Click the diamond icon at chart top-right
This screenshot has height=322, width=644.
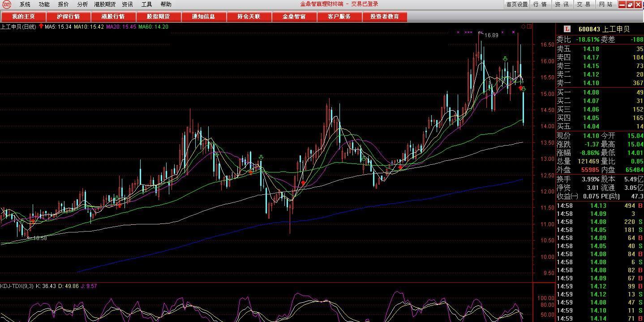[523, 26]
